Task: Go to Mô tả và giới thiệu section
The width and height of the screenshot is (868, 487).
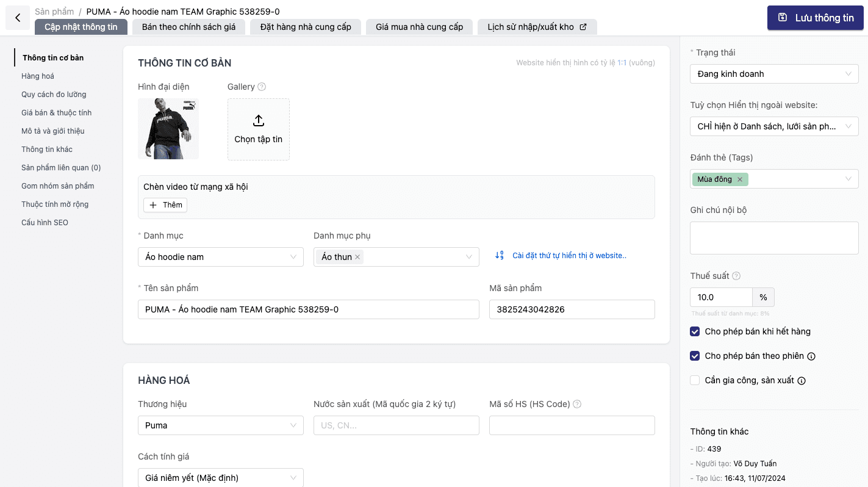Action: (x=53, y=131)
